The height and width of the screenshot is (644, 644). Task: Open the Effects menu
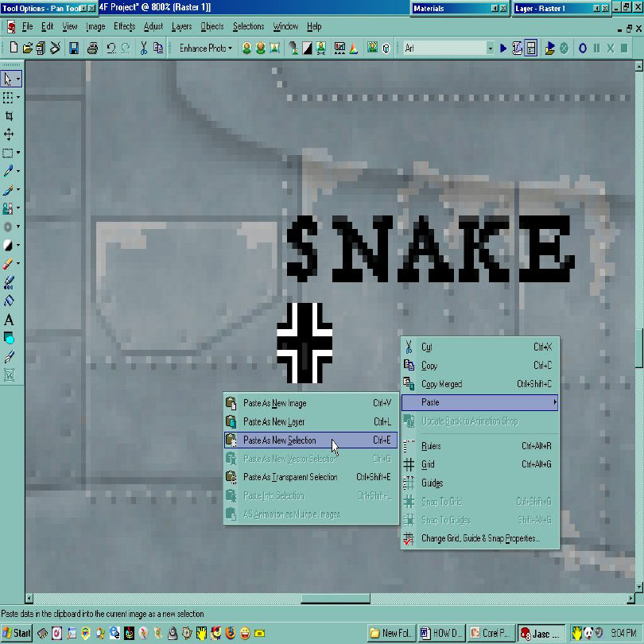(x=124, y=27)
